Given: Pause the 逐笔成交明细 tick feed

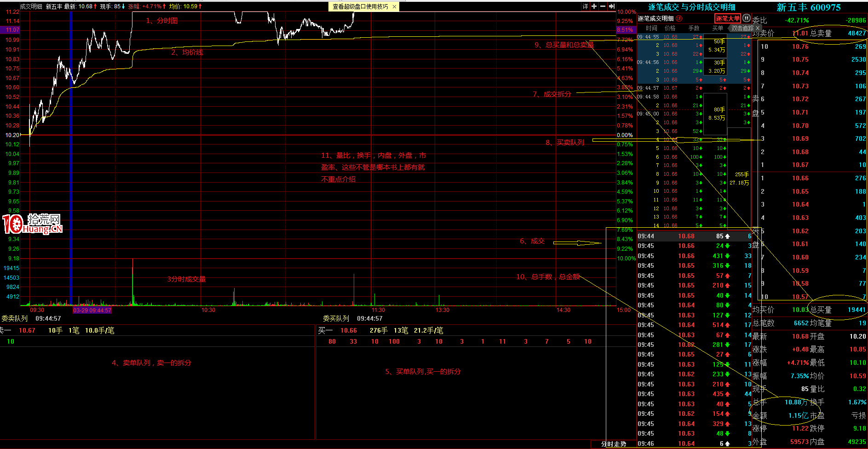Looking at the screenshot, I should (746, 18).
